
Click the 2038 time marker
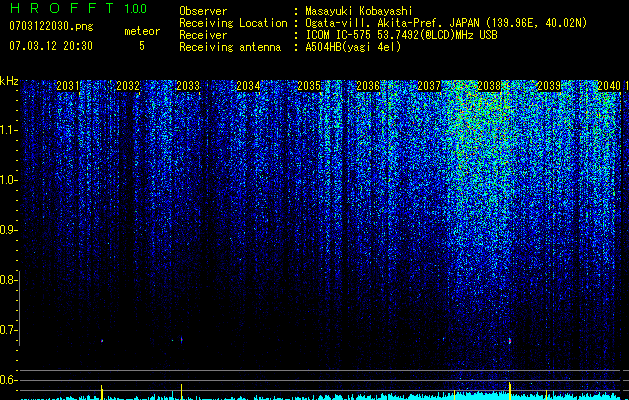point(489,86)
